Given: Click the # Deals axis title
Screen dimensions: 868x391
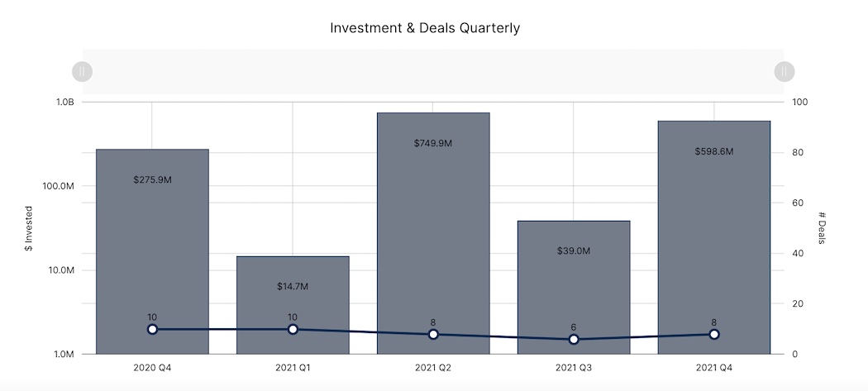Looking at the screenshot, I should tap(822, 228).
